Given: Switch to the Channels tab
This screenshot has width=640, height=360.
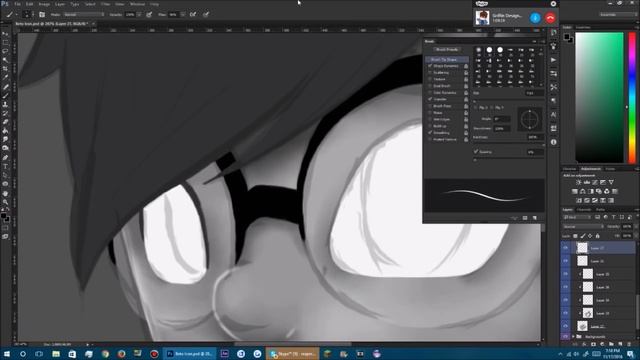Looking at the screenshot, I should tap(584, 210).
